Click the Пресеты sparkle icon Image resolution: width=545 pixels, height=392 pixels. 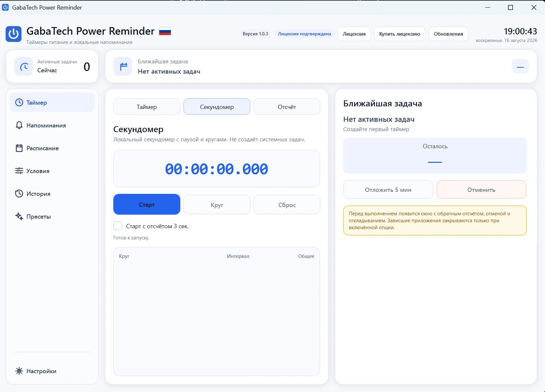pyautogui.click(x=19, y=216)
